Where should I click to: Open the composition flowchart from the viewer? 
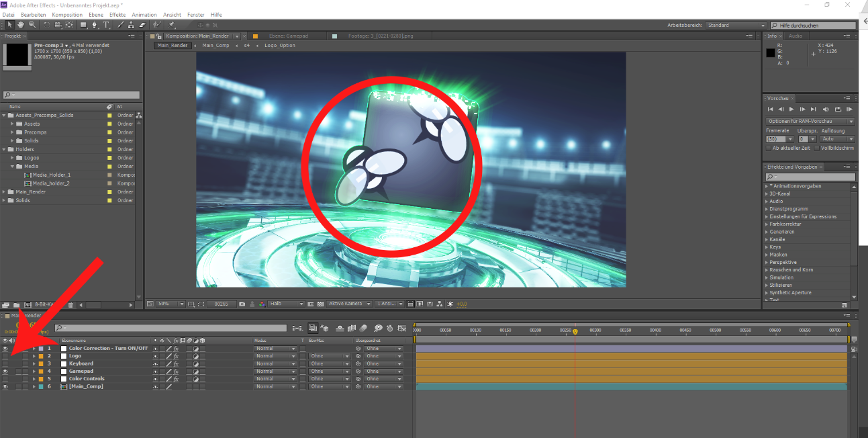[439, 304]
